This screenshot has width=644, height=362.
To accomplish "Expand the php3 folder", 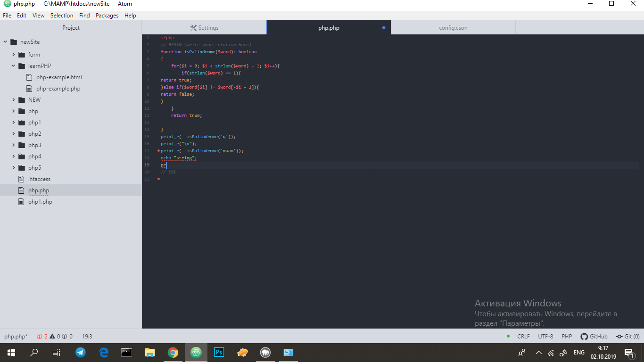I will coord(14,145).
